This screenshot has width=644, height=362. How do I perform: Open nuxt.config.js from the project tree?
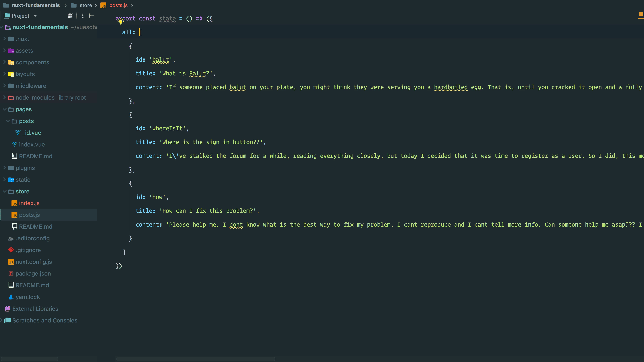[x=34, y=262]
